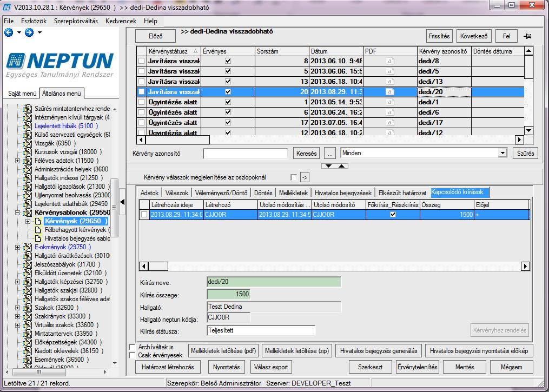Tick the row checkbox for dedi/5
Image resolution: width=549 pixels, height=392 pixels.
pos(141,71)
